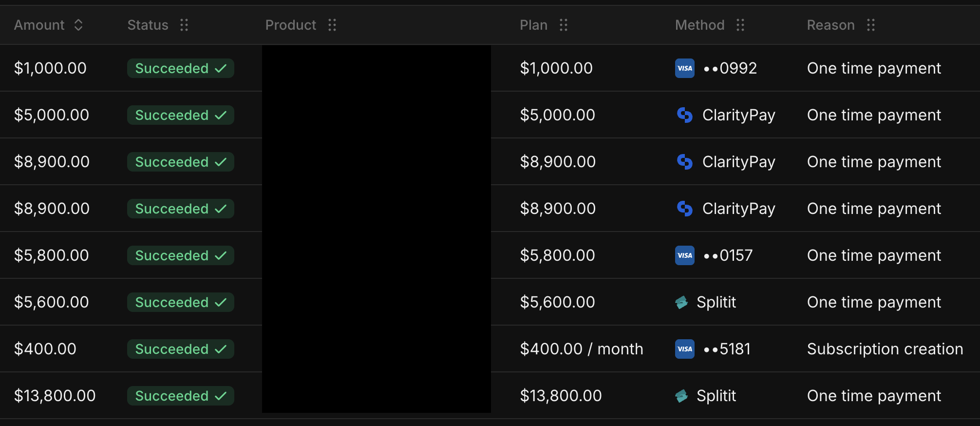
Task: Click the Status column header
Action: (148, 25)
